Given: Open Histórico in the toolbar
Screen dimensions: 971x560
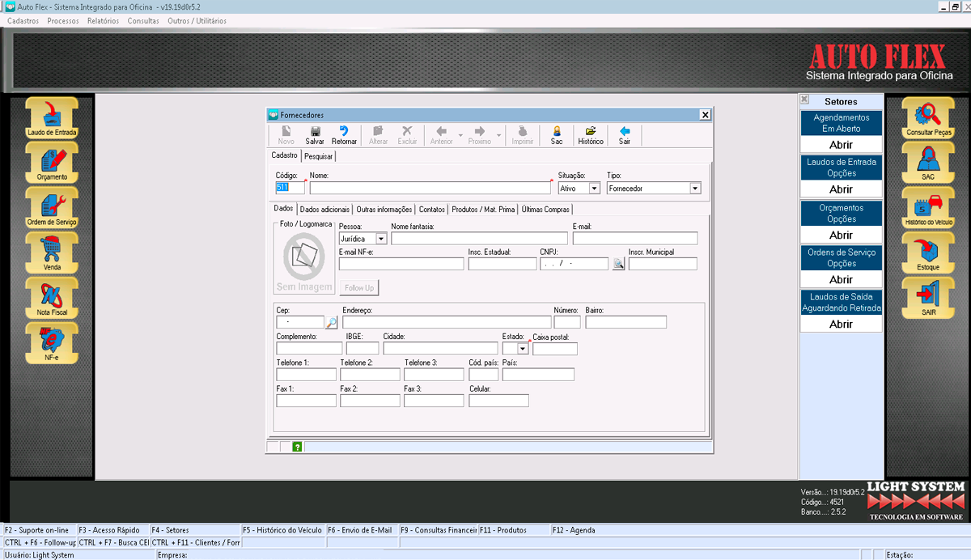Looking at the screenshot, I should (591, 135).
